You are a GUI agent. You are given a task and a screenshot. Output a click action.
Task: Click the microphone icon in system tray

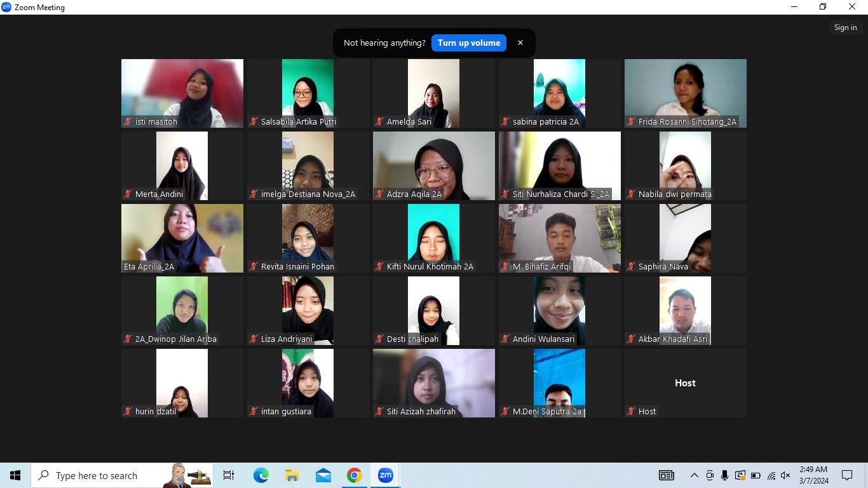[724, 475]
